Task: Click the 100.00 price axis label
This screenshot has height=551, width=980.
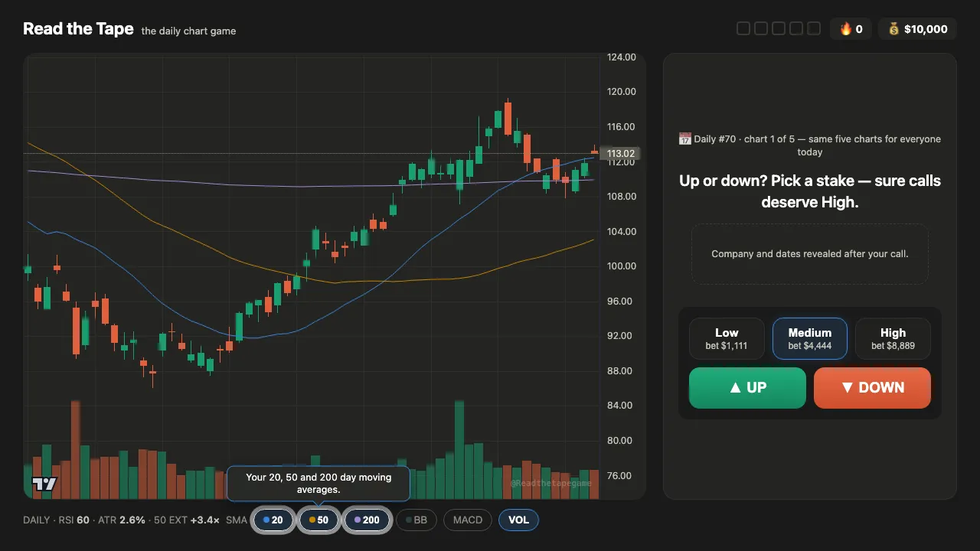Action: (621, 266)
